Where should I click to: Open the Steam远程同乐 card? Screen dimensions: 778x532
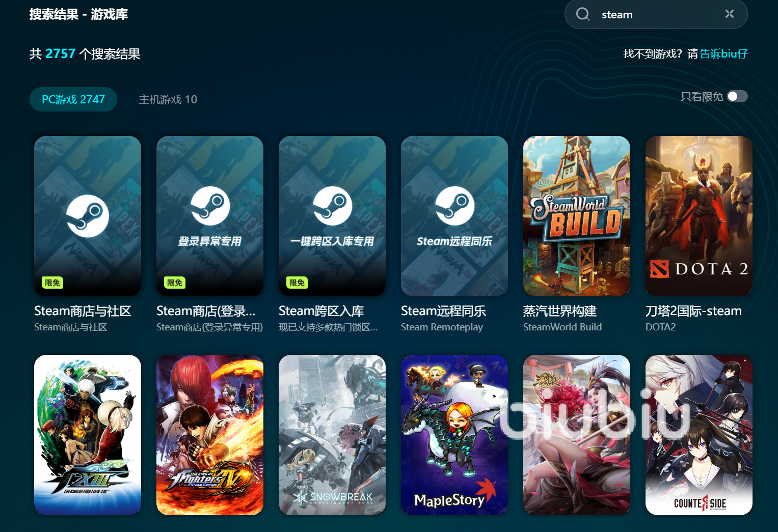click(454, 216)
